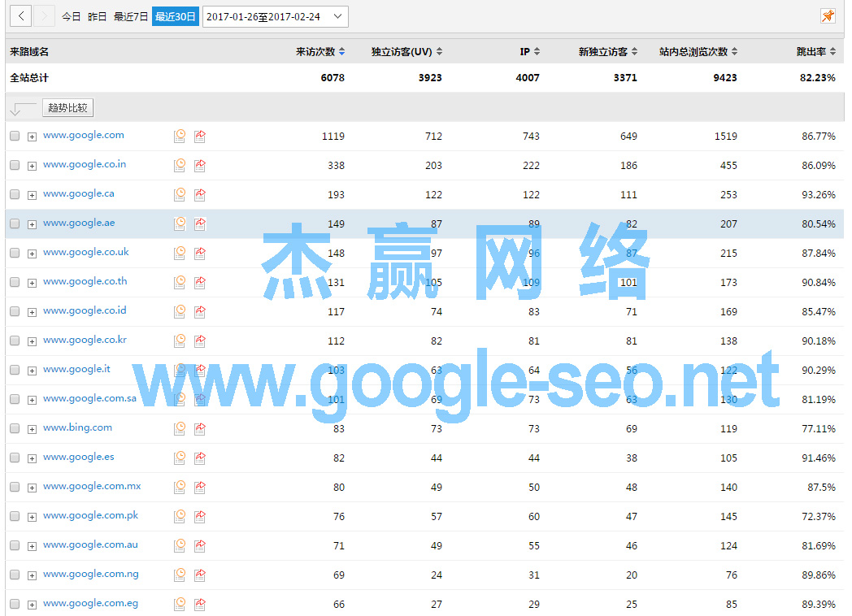This screenshot has height=616, width=852.
Task: Open share report icon for www.google.ae
Action: coord(200,223)
